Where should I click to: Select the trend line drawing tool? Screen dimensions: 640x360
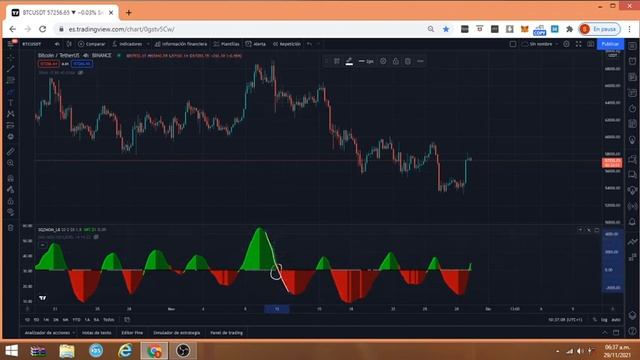tap(11, 69)
